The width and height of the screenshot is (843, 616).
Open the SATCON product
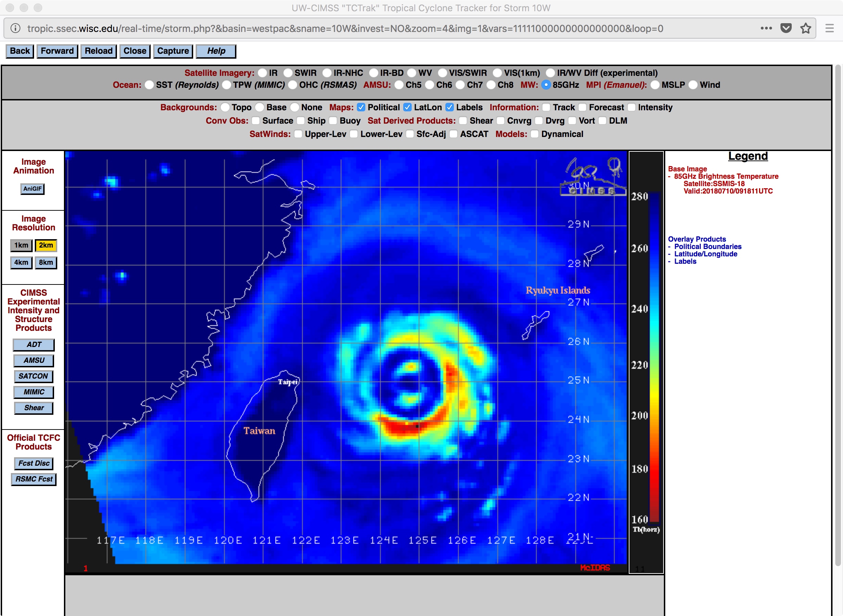coord(34,376)
